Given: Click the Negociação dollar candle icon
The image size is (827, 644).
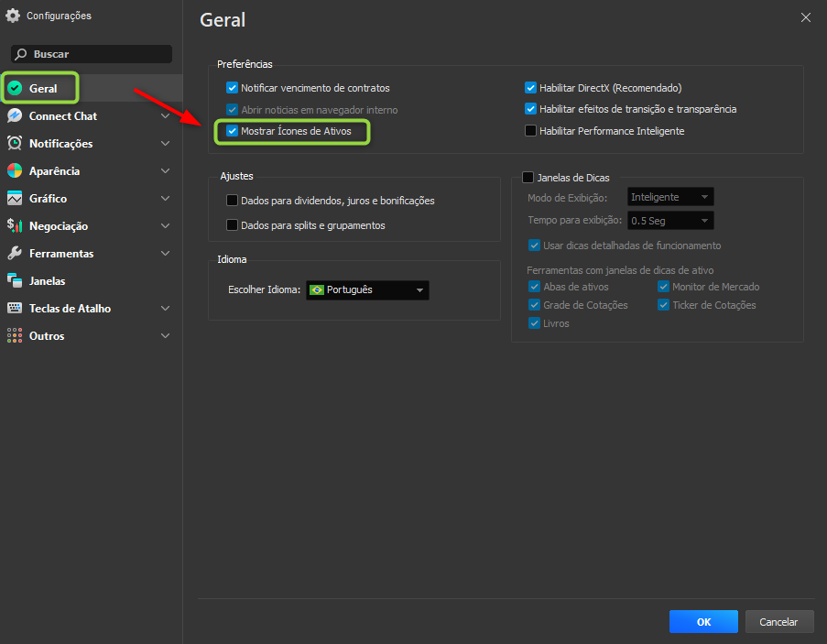Looking at the screenshot, I should click(15, 225).
